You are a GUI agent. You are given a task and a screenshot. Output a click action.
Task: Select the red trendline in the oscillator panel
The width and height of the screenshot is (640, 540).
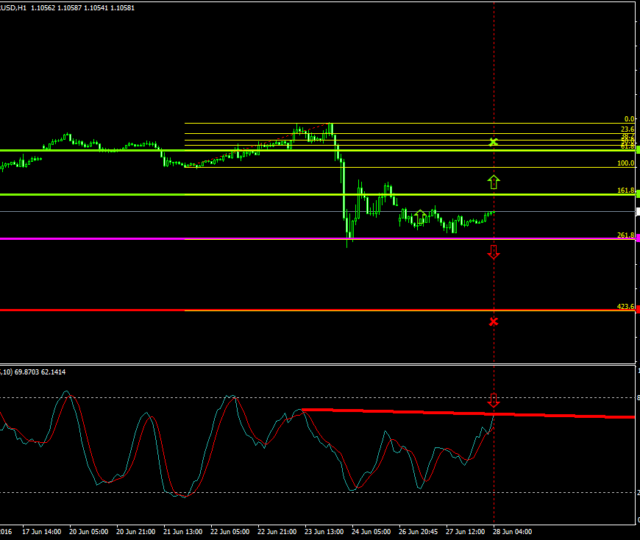click(x=450, y=411)
